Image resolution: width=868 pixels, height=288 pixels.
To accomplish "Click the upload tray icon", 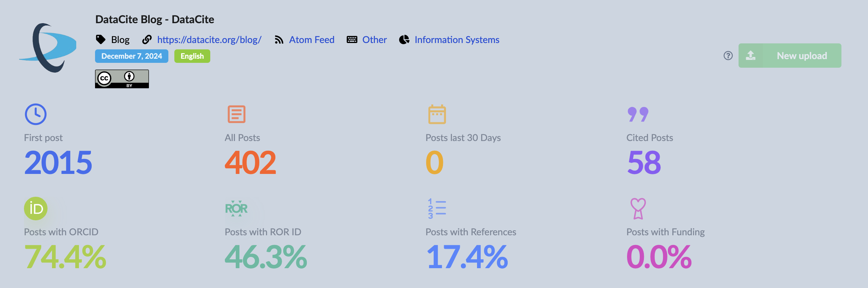I will click(x=751, y=56).
